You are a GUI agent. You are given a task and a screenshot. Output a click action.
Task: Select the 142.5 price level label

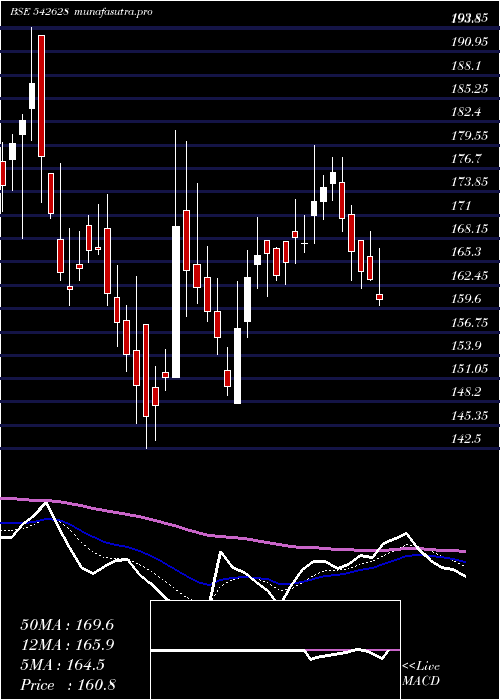(x=467, y=438)
